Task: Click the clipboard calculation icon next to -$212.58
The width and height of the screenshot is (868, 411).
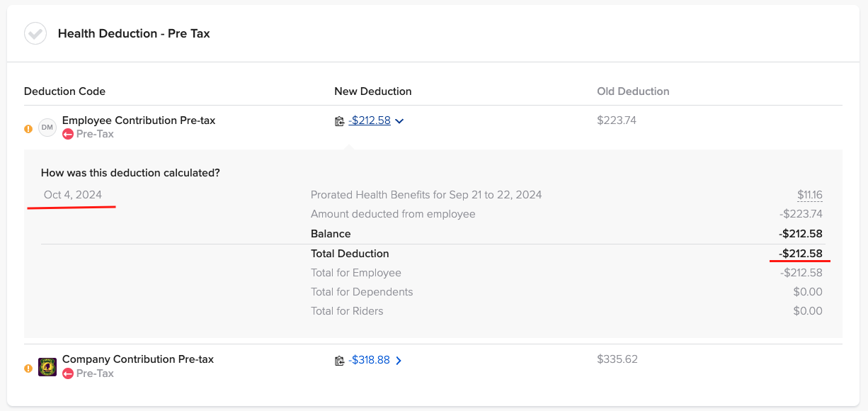Action: pos(340,120)
